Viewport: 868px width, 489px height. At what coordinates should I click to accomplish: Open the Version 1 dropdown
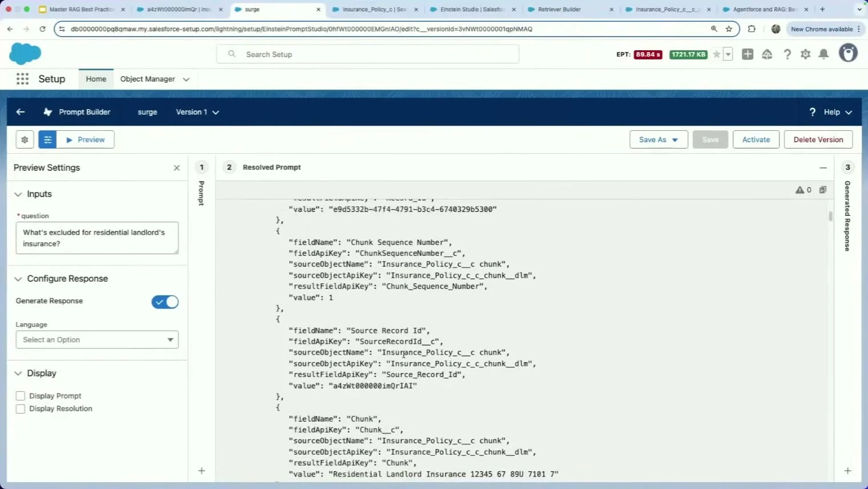197,112
